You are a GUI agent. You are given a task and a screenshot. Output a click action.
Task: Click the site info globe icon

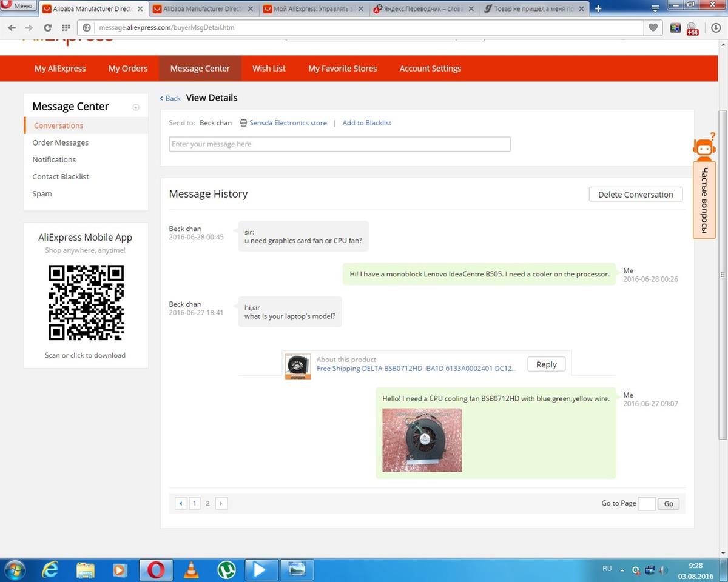point(86,28)
